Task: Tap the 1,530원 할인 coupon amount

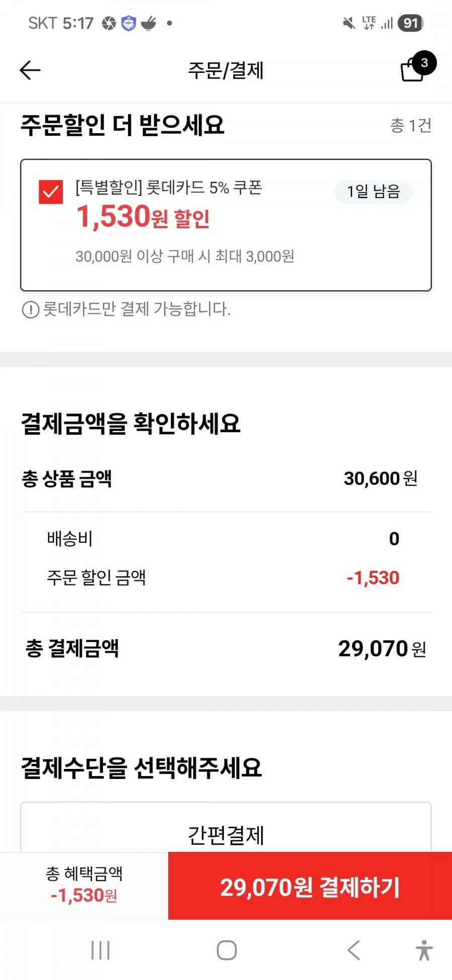Action: pyautogui.click(x=143, y=217)
